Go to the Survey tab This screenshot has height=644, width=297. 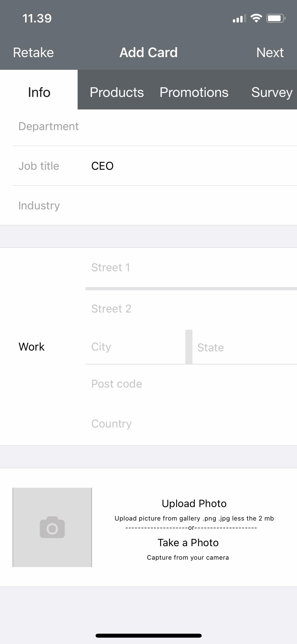coord(271,92)
